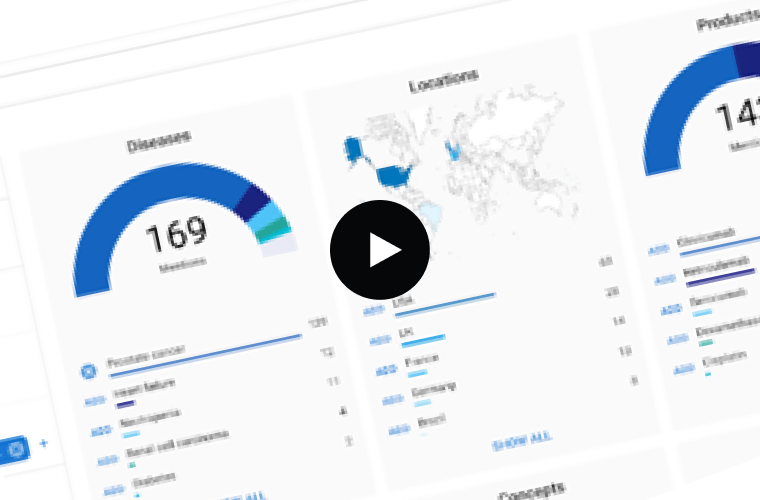
Task: Add USA location to the filter
Action: pos(373,310)
